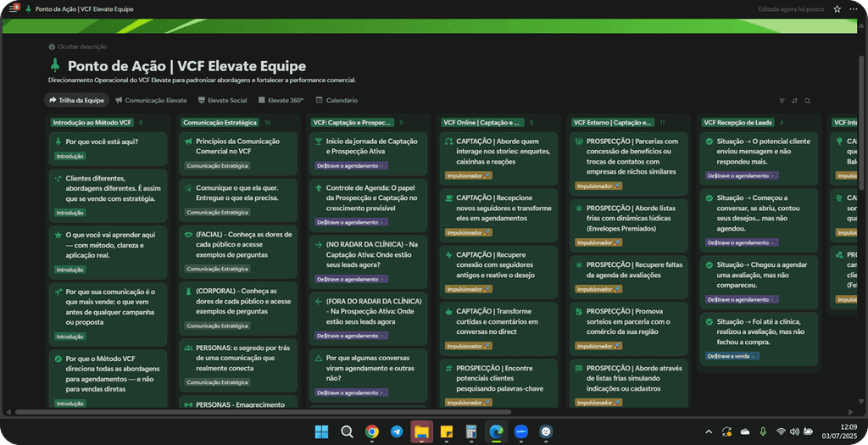Open the sidebar hamburger menu
The width and height of the screenshot is (868, 445).
pos(13,8)
